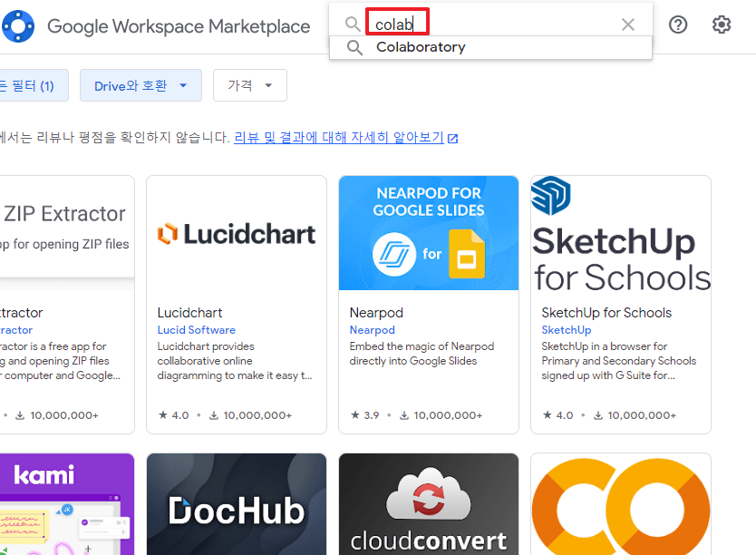The height and width of the screenshot is (555, 756).
Task: Clear the search text with the X icon
Action: [x=628, y=24]
